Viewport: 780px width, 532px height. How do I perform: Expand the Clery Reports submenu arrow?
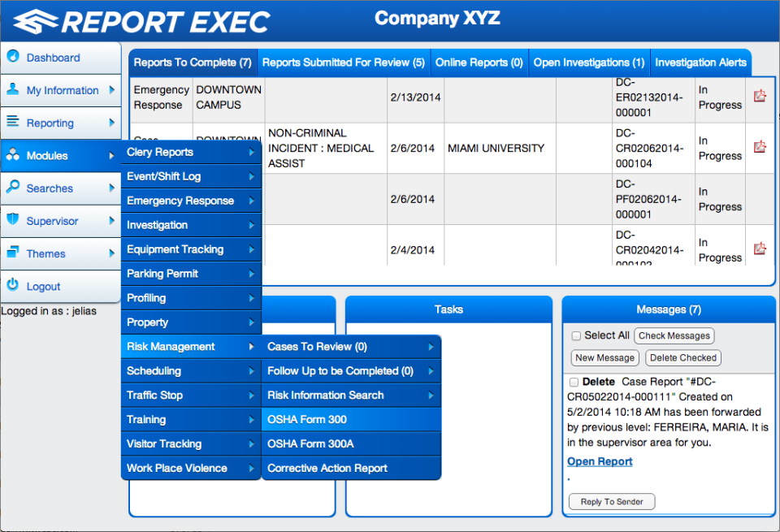pos(252,152)
